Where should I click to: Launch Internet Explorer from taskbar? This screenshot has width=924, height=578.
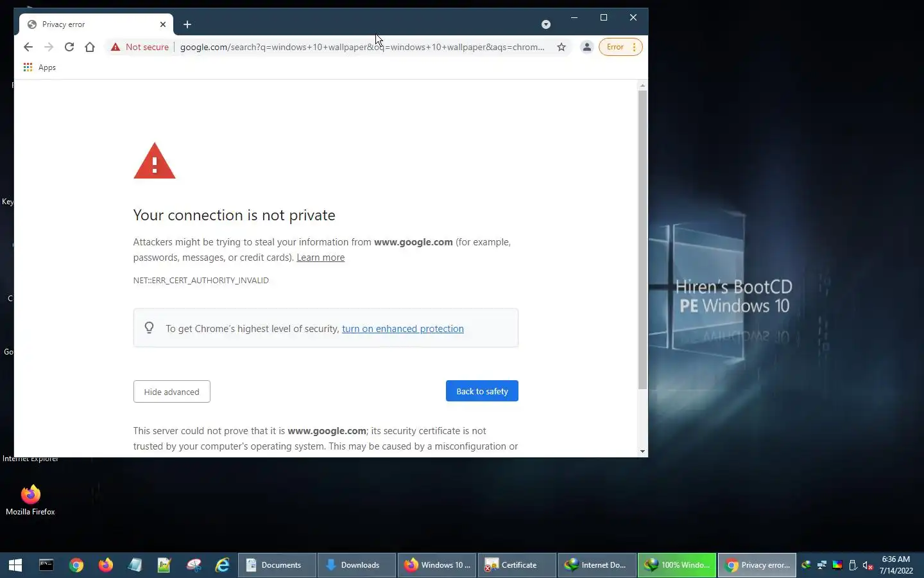click(223, 565)
